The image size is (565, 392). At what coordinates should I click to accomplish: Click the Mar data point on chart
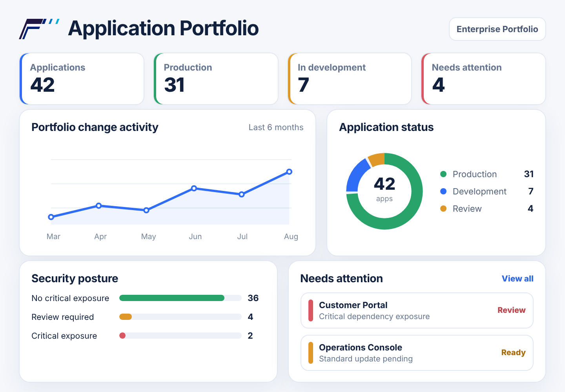point(51,217)
